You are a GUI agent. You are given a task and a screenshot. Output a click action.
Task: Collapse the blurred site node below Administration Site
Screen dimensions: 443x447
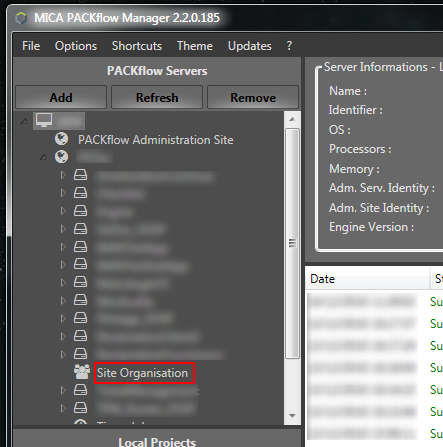43,157
